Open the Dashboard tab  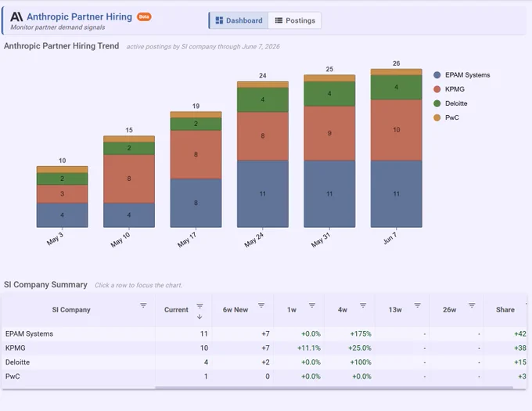pos(239,20)
